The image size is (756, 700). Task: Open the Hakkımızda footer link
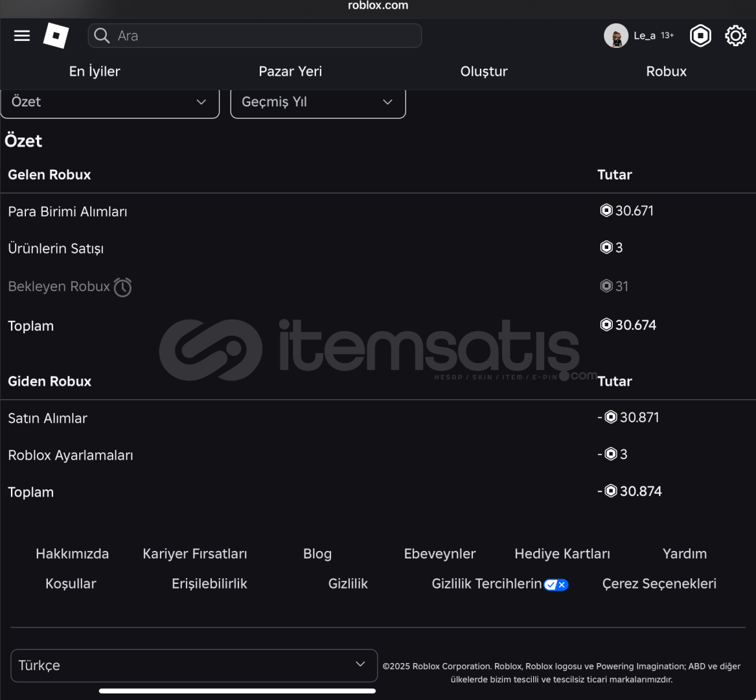73,554
